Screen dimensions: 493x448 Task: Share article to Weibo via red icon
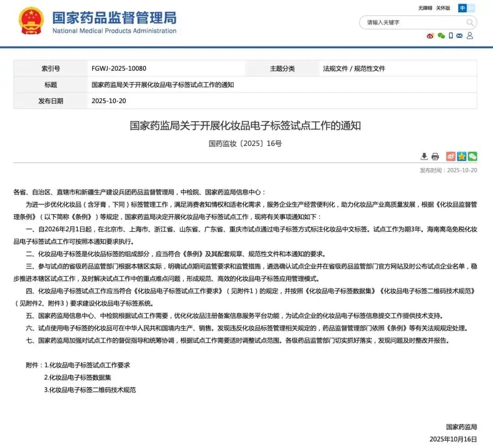[451, 156]
